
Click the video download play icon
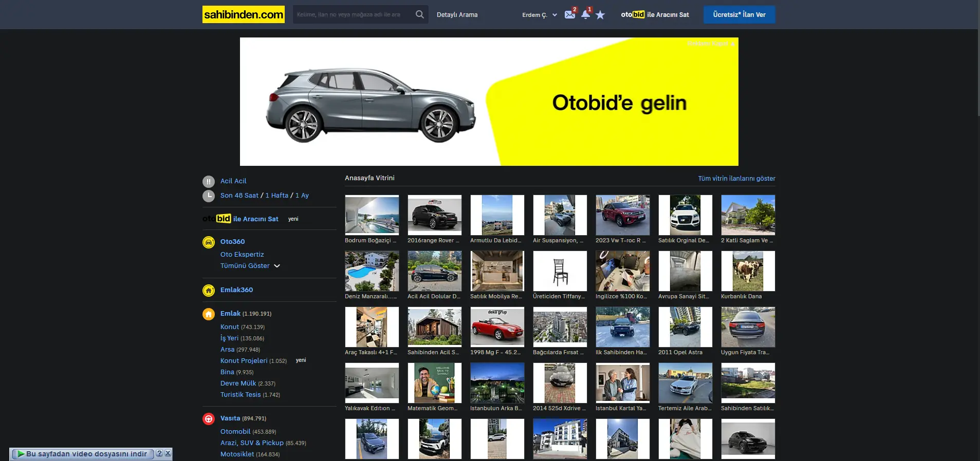tap(21, 454)
